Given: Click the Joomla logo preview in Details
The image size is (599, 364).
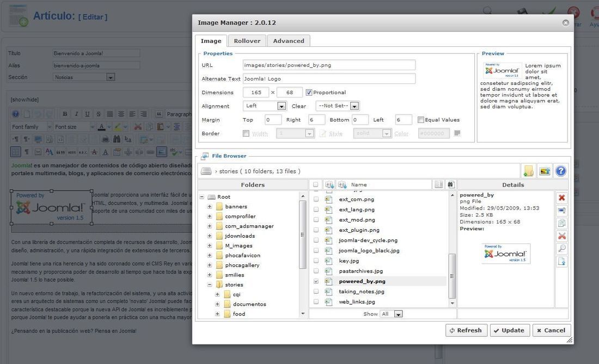Looking at the screenshot, I should (x=506, y=254).
